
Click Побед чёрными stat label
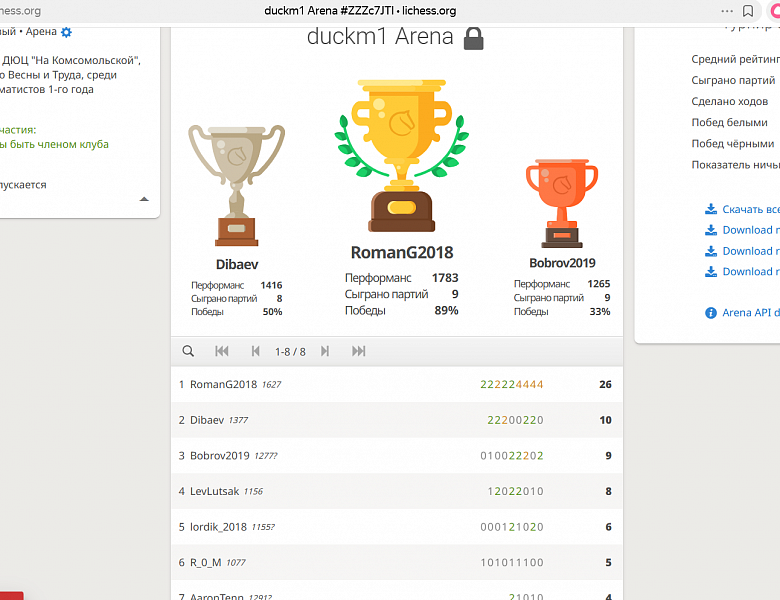tap(733, 144)
